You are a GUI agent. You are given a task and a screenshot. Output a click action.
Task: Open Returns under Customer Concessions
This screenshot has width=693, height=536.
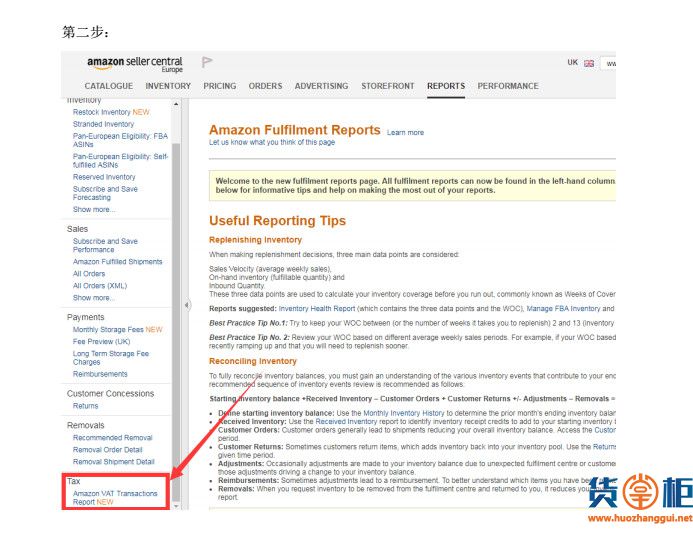point(85,406)
